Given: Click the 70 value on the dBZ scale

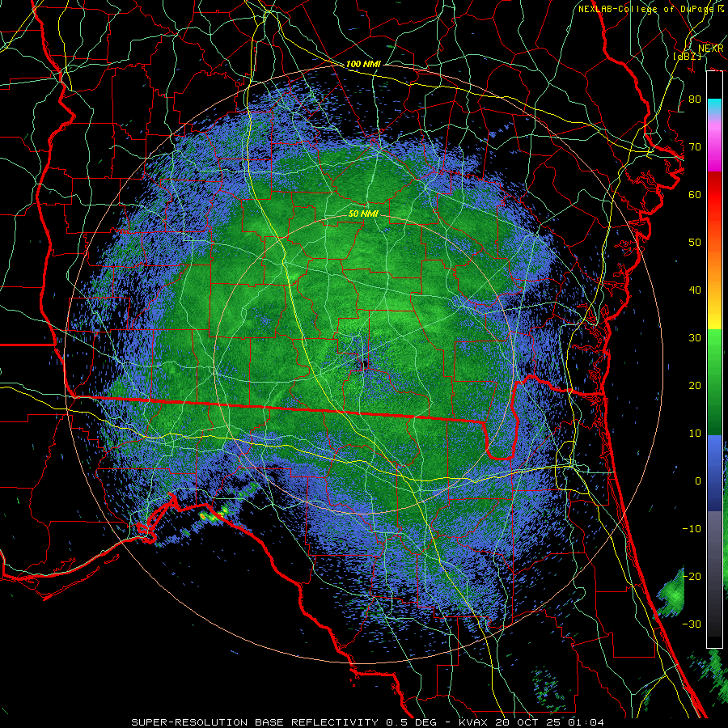Looking at the screenshot, I should click(x=695, y=147).
